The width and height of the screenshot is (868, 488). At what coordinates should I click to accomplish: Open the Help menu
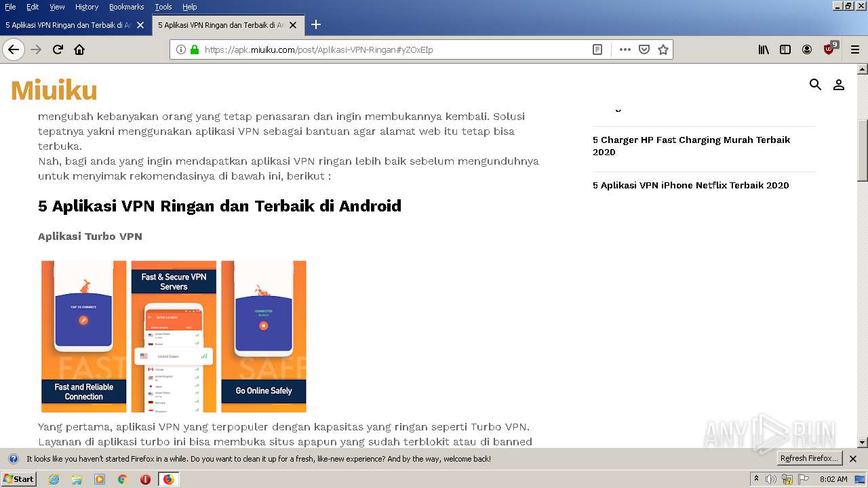(x=190, y=7)
